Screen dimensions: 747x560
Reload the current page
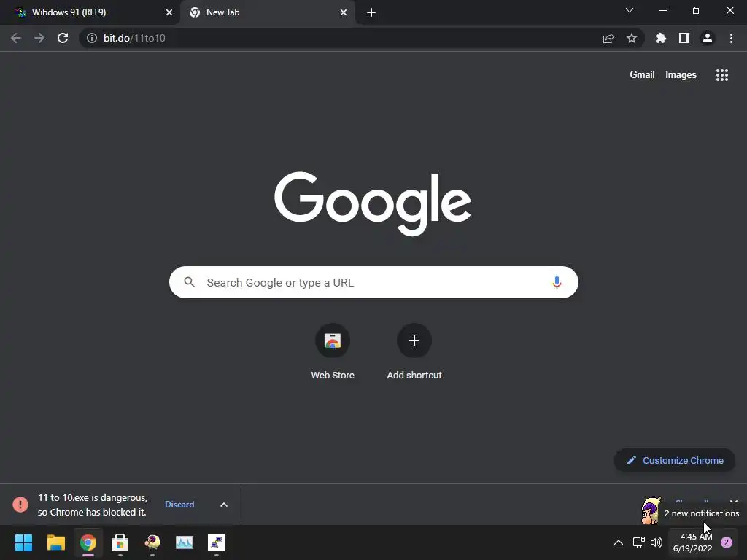pyautogui.click(x=63, y=38)
